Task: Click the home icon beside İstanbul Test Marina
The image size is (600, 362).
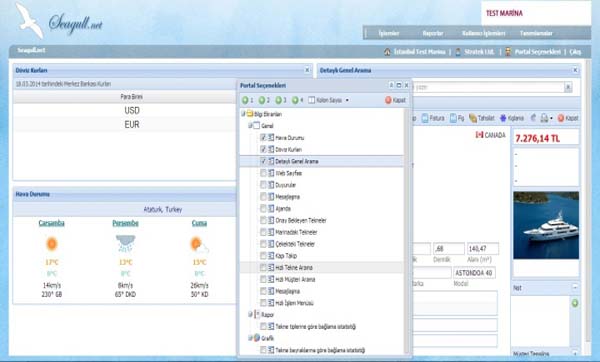Action: (387, 52)
